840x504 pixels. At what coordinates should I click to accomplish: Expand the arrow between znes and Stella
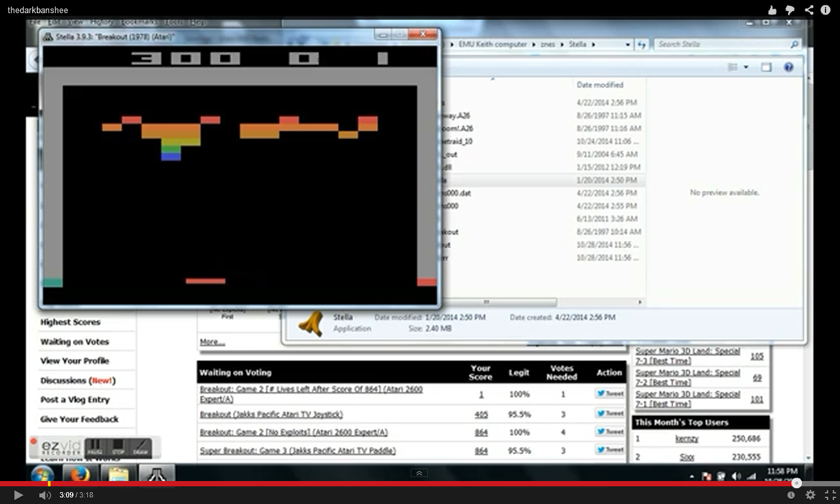click(562, 45)
